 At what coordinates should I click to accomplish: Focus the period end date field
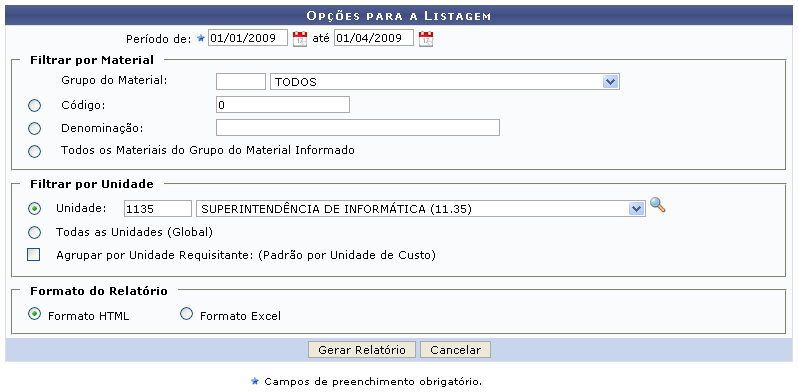(374, 38)
